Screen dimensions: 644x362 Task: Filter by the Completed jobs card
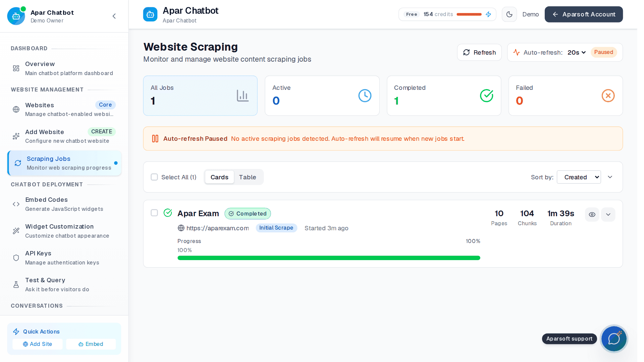[x=444, y=96]
